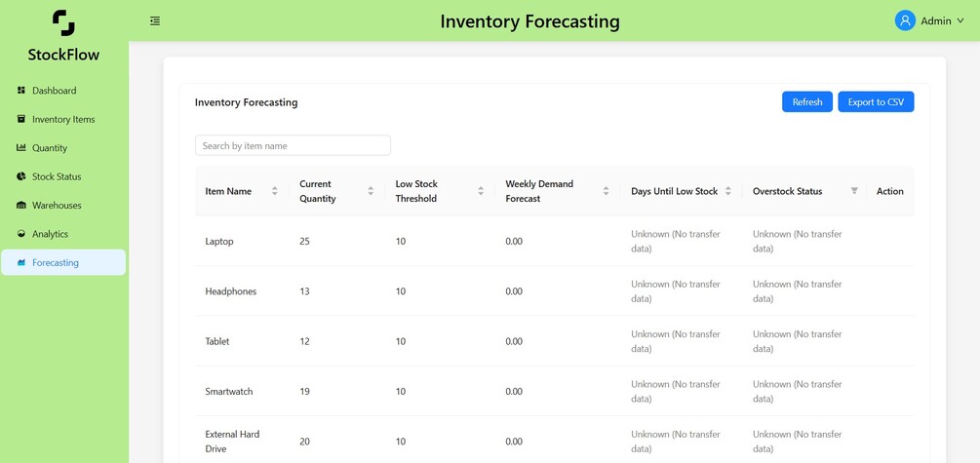980x463 pixels.
Task: Sort by Weekly Demand Forecast column
Action: coord(607,191)
